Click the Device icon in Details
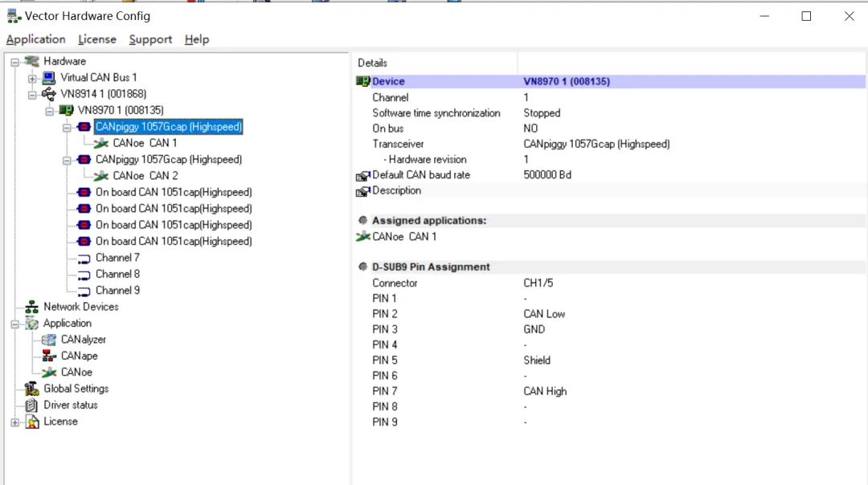The width and height of the screenshot is (868, 485). (362, 81)
